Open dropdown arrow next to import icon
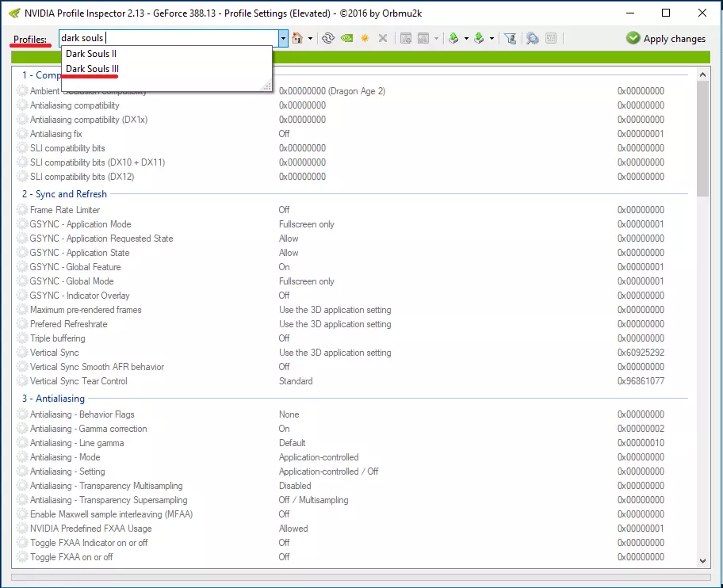The height and width of the screenshot is (588, 723). tap(492, 38)
